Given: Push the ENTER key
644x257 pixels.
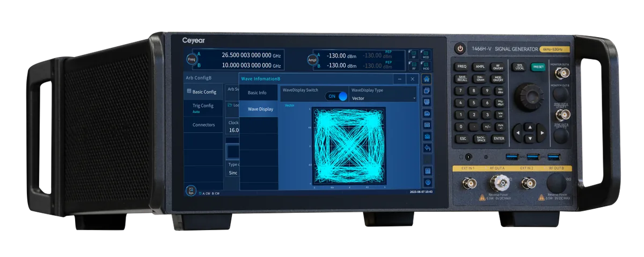Looking at the screenshot, I should pyautogui.click(x=499, y=139).
